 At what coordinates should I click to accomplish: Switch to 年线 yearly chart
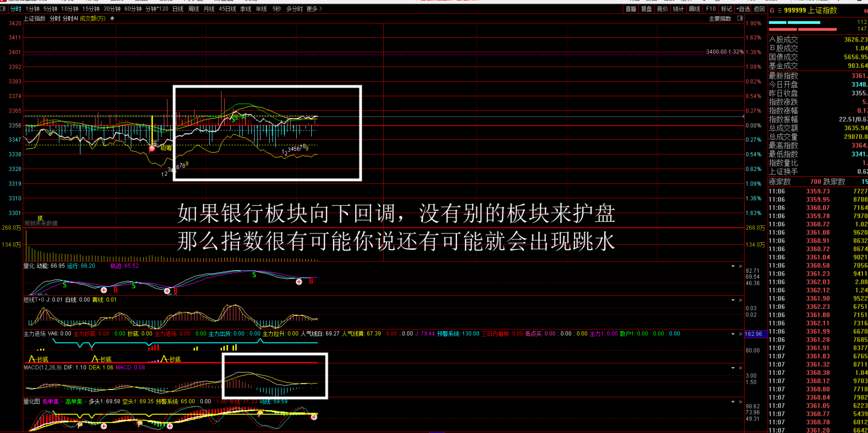[261, 9]
